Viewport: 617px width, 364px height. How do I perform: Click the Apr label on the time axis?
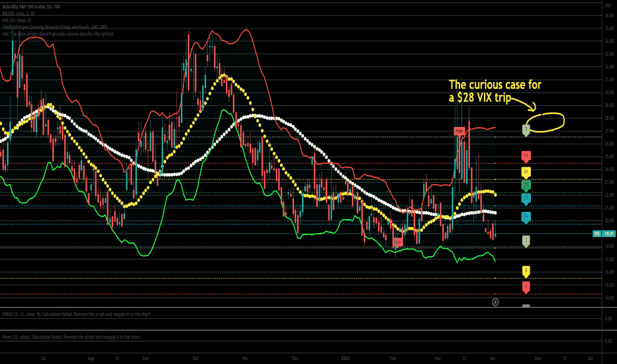click(x=493, y=359)
